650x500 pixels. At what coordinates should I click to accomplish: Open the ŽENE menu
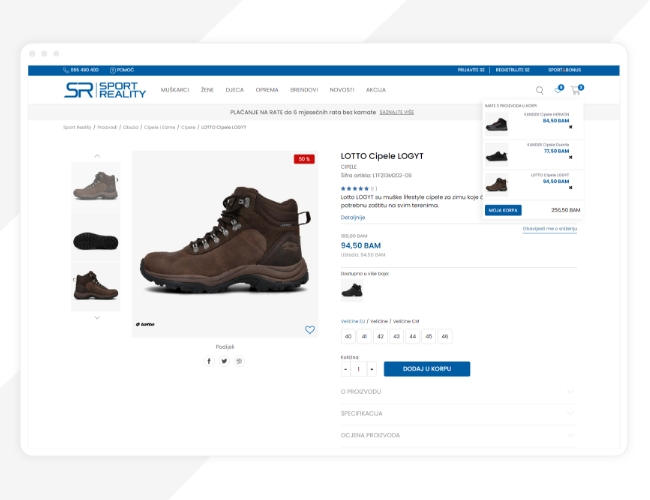pyautogui.click(x=207, y=90)
